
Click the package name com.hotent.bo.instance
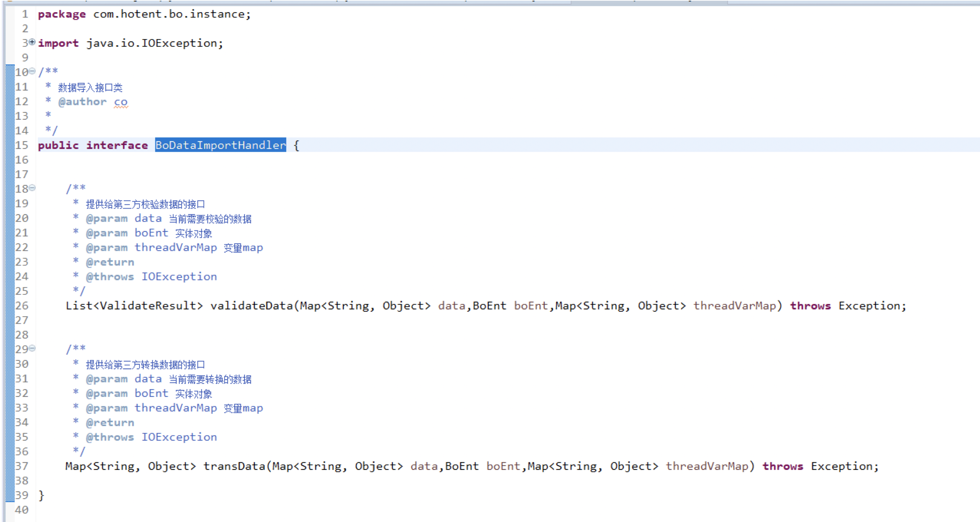click(x=169, y=14)
